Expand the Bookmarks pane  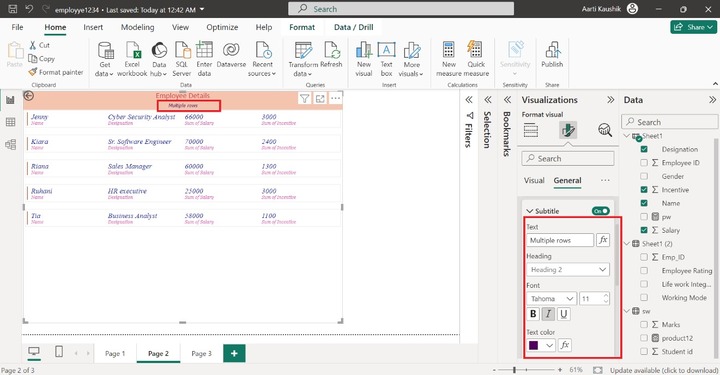click(x=507, y=100)
